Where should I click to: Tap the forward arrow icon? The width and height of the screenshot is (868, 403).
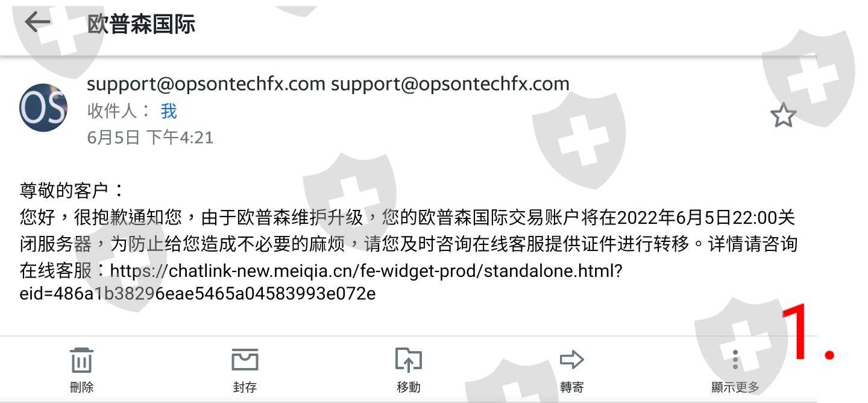pyautogui.click(x=571, y=361)
